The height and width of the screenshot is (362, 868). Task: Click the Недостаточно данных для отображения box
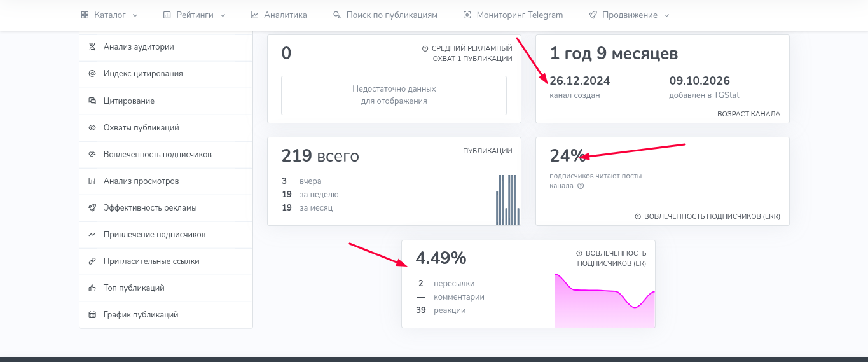click(394, 95)
